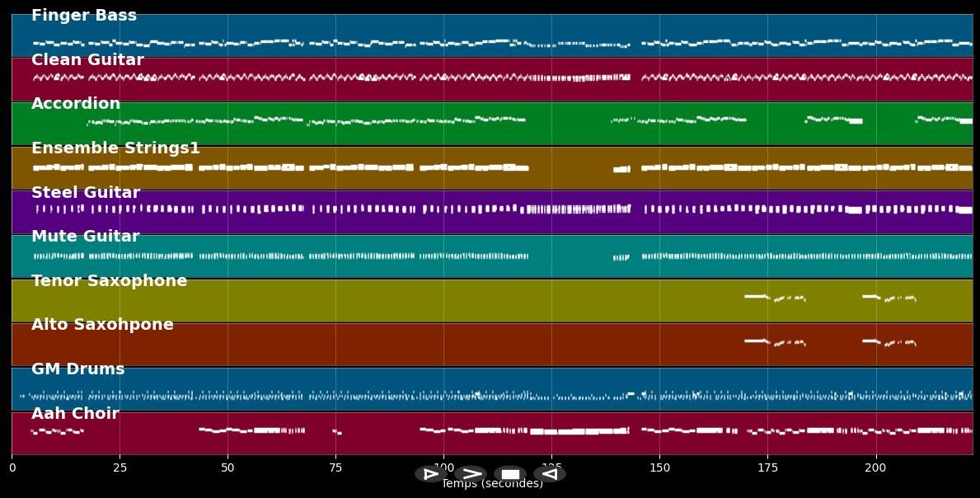Click the Aah Choir track name
This screenshot has width=980, height=498.
75,414
